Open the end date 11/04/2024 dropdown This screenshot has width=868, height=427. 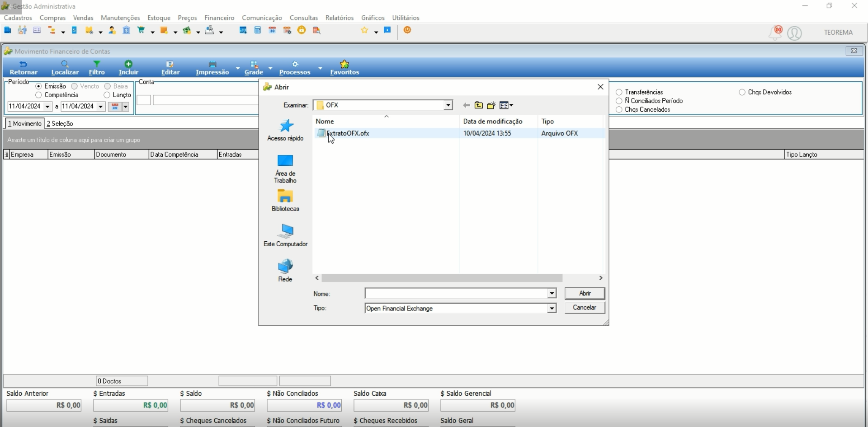[101, 107]
